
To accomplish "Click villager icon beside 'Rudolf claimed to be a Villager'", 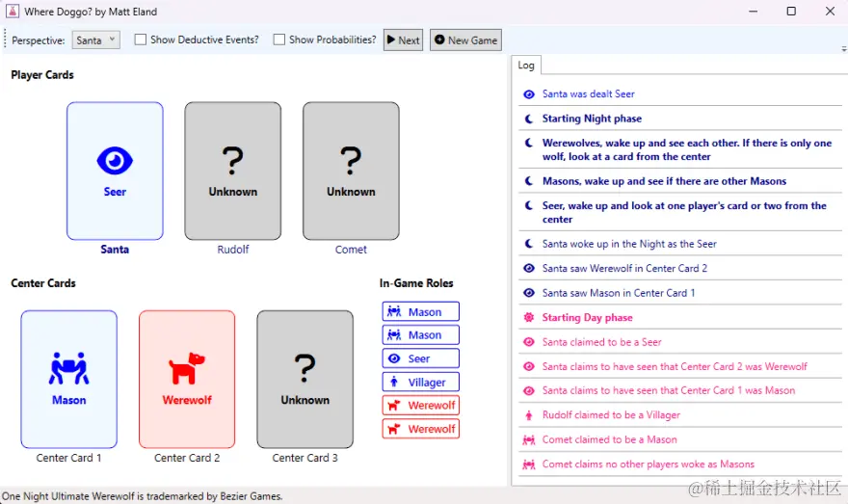I will [x=529, y=415].
